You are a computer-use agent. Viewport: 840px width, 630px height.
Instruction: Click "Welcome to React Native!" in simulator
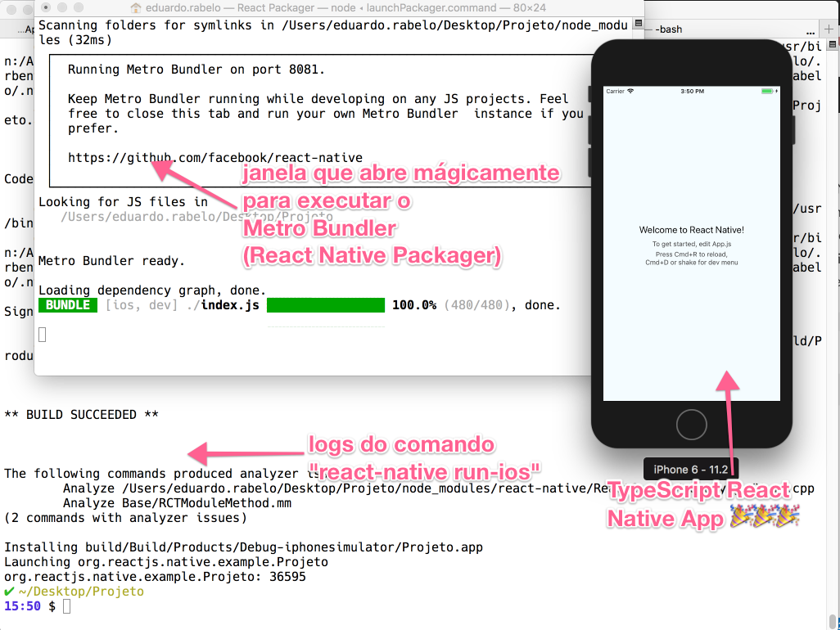[692, 230]
